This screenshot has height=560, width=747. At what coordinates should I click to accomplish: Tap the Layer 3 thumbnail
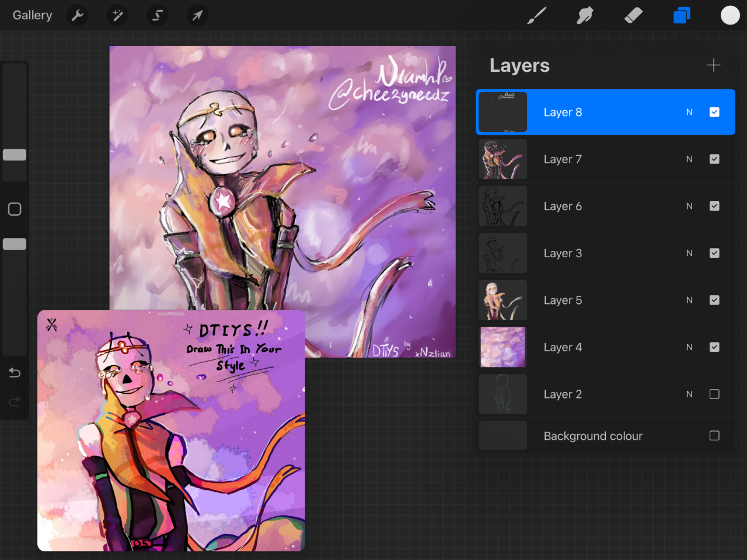502,253
